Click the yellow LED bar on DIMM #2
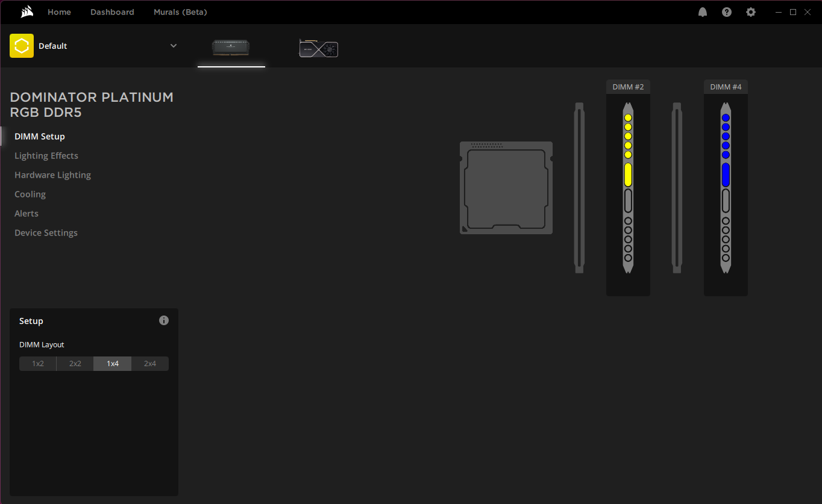Image resolution: width=822 pixels, height=504 pixels. [628, 175]
